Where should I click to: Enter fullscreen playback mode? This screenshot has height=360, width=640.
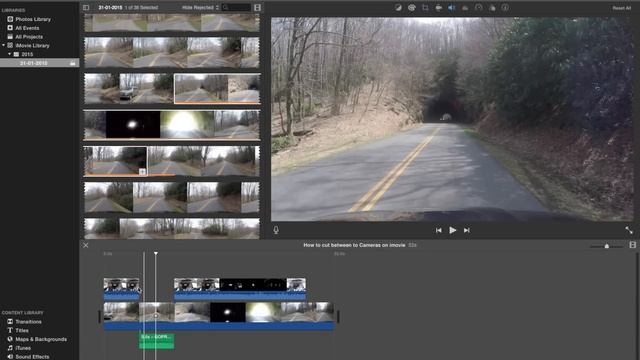click(x=629, y=230)
